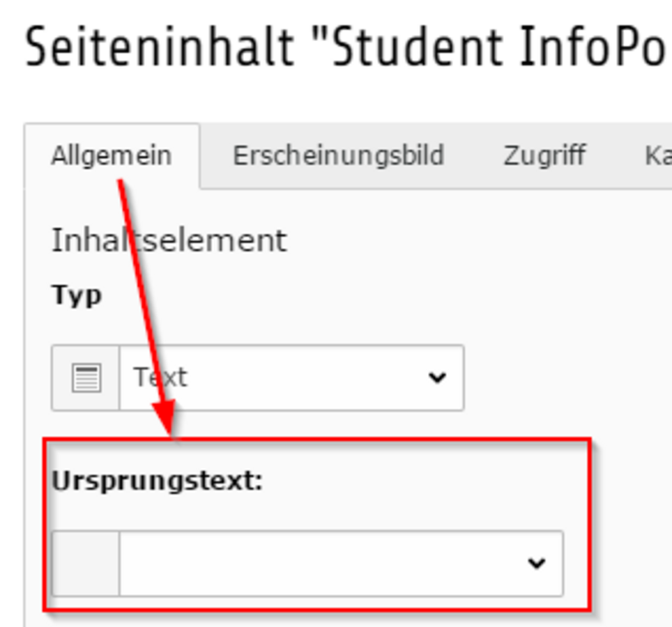
Task: Click the empty icon box beside Ursprungstext
Action: (85, 563)
